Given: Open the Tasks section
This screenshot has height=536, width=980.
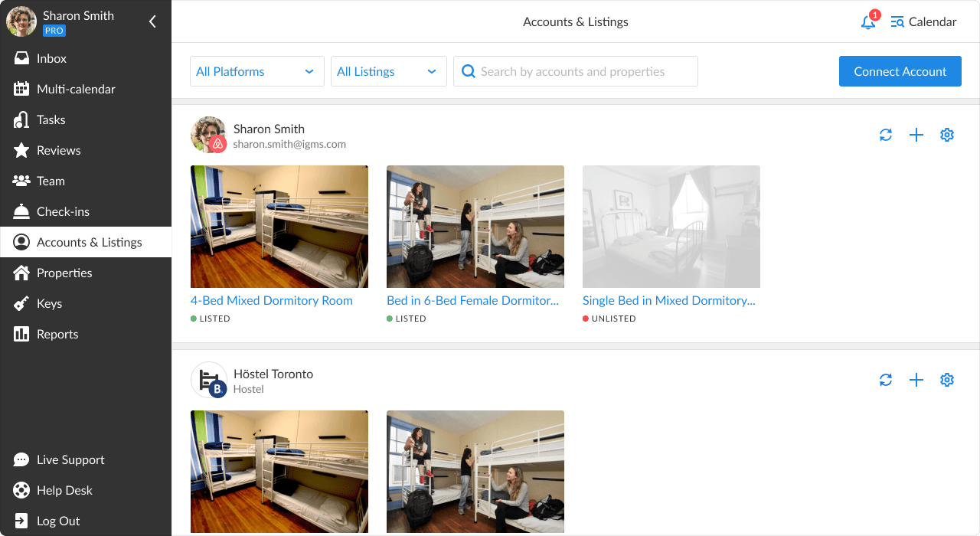Looking at the screenshot, I should click(51, 120).
